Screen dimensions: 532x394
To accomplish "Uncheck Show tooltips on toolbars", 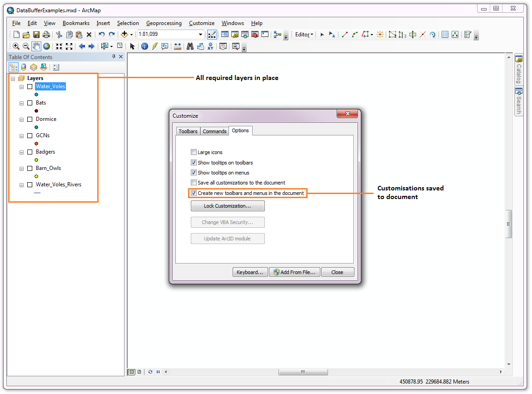I will pos(194,163).
